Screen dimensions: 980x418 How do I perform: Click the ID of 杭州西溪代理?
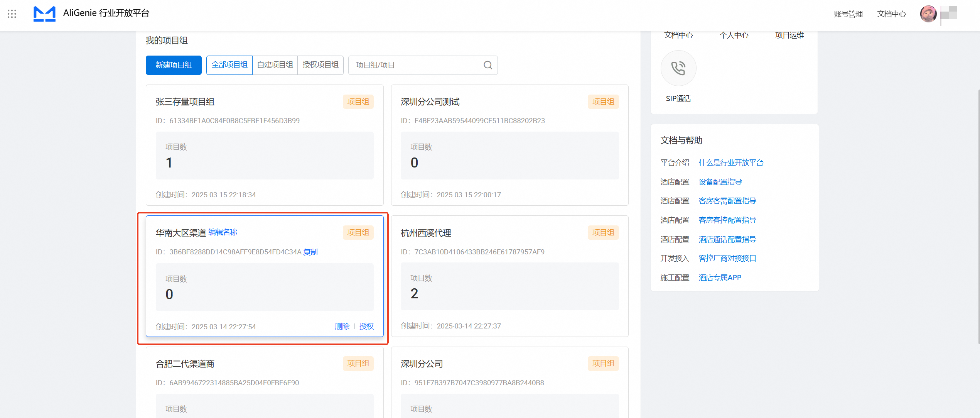click(472, 252)
